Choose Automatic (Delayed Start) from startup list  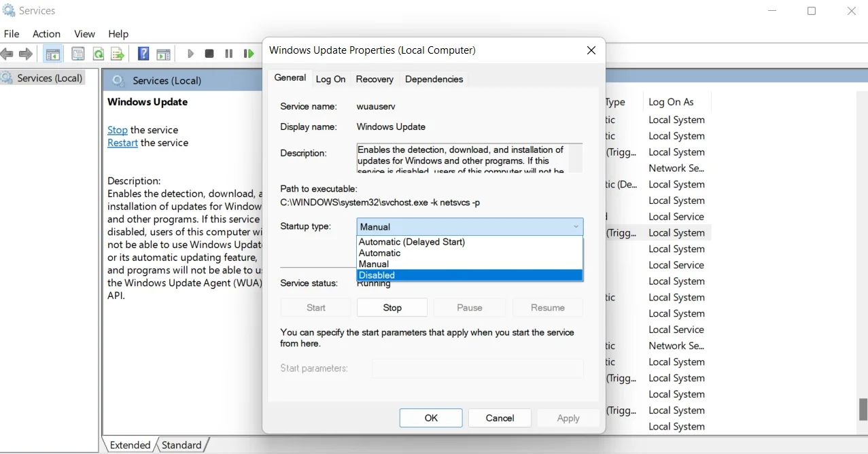pos(470,242)
